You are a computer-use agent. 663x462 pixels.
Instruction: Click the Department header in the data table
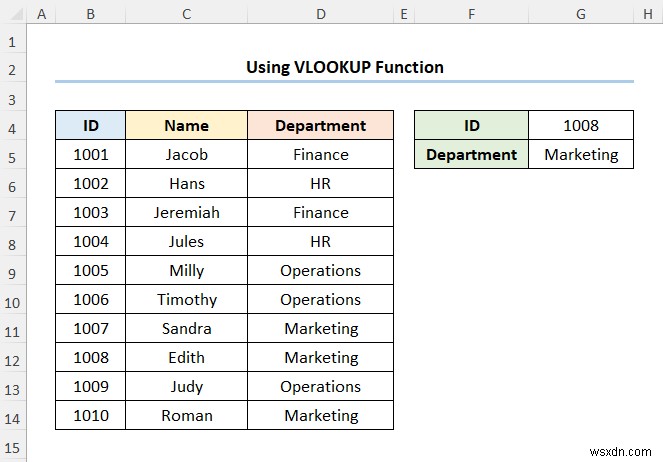pos(321,125)
